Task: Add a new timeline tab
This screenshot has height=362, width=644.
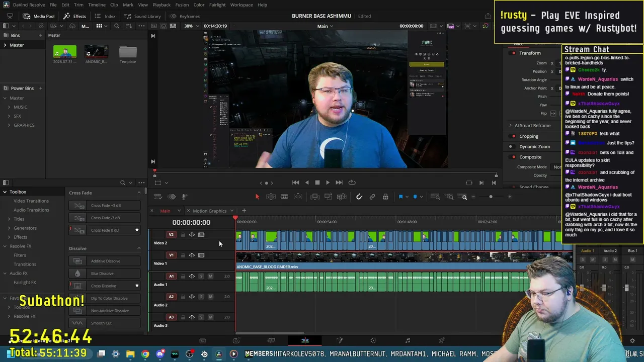Action: pyautogui.click(x=244, y=211)
